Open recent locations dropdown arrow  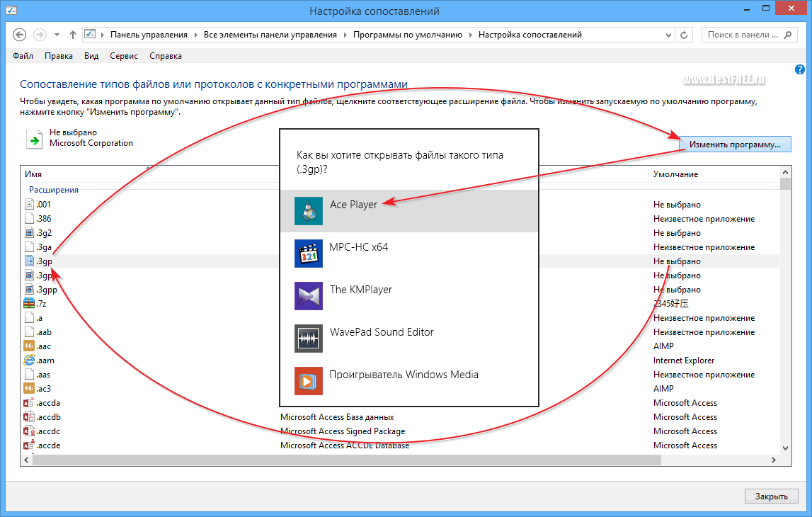[x=57, y=35]
